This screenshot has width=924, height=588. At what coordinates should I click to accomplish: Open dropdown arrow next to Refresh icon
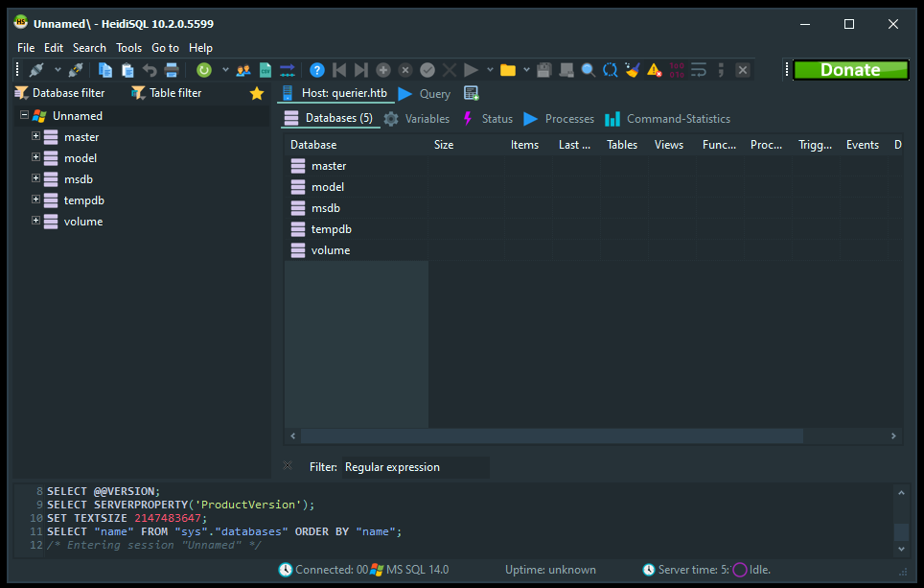225,70
